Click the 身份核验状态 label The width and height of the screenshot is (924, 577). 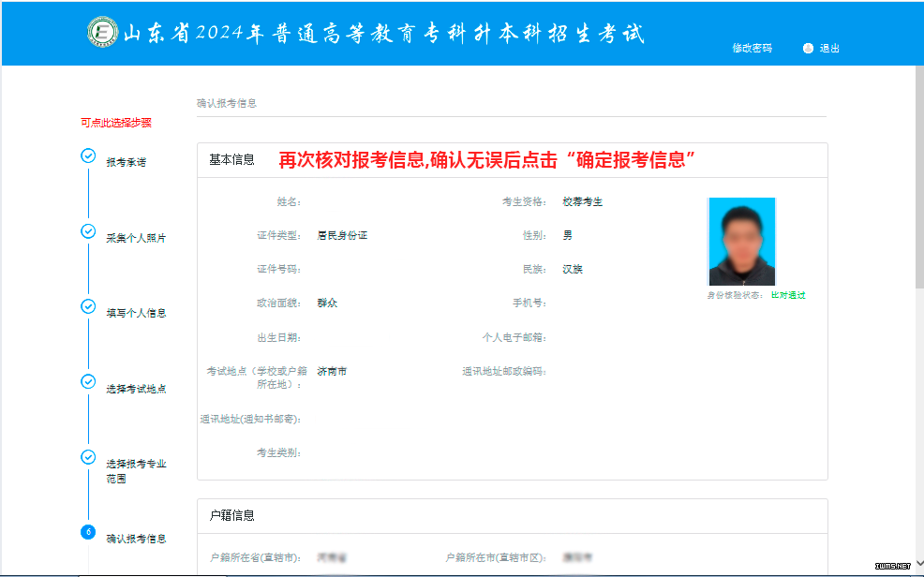point(735,295)
